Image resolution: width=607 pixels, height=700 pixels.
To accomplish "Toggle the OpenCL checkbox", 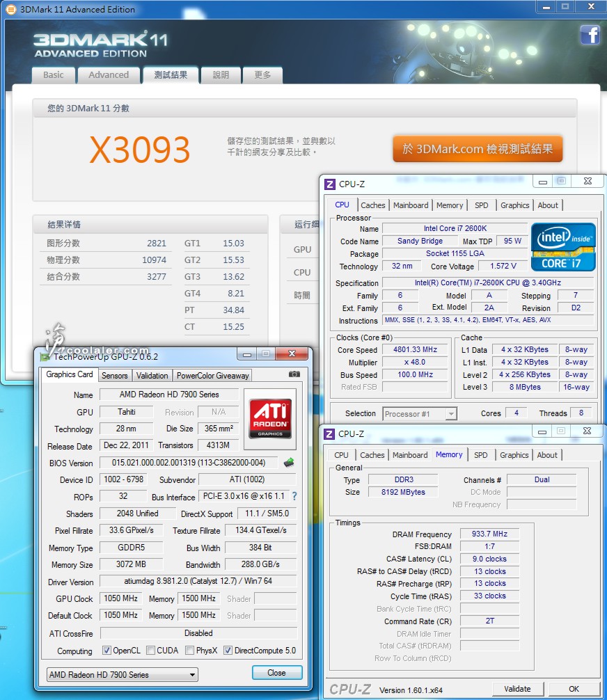I will click(x=107, y=651).
